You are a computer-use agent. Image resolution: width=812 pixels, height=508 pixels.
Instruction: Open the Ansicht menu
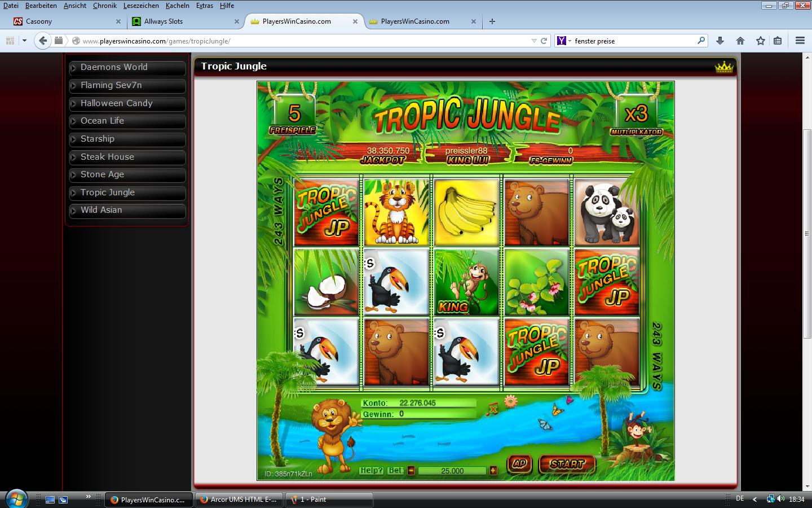[x=75, y=6]
